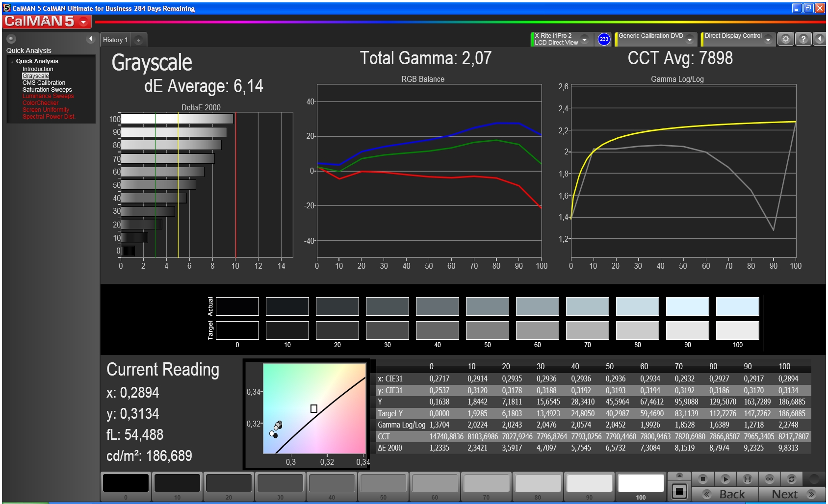This screenshot has height=504, width=828.
Task: Click the Gamma Log/Log row label
Action: coord(401,425)
